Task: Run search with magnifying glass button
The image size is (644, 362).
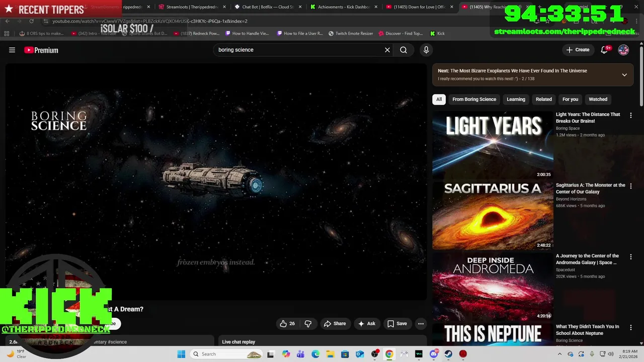Action: point(404,50)
